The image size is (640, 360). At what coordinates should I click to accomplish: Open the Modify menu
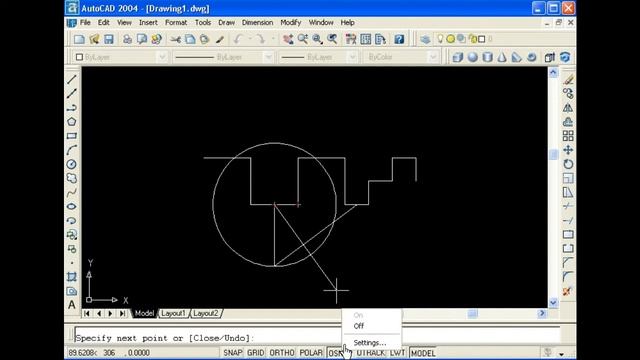tap(291, 22)
